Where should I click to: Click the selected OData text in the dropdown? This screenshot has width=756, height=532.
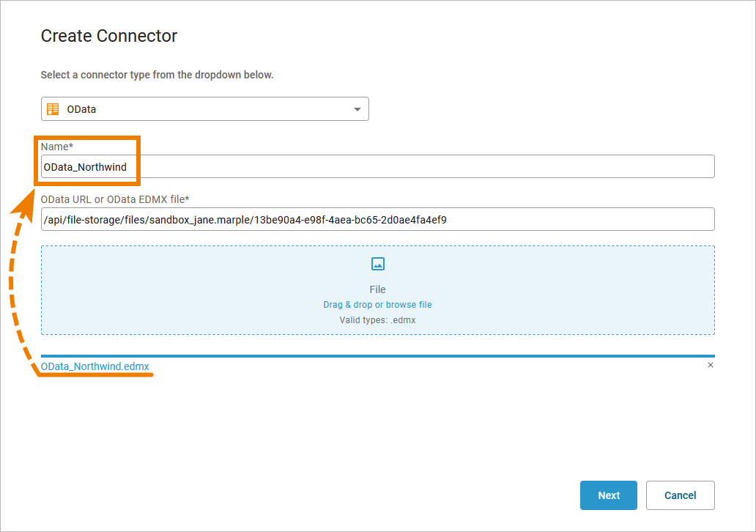(x=81, y=109)
